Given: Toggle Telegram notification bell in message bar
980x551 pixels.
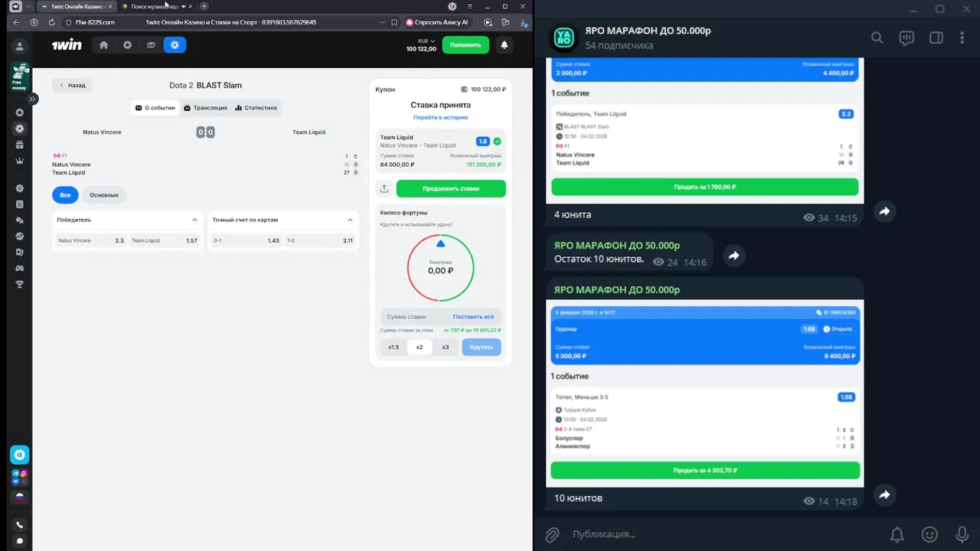Looking at the screenshot, I should pos(897,534).
